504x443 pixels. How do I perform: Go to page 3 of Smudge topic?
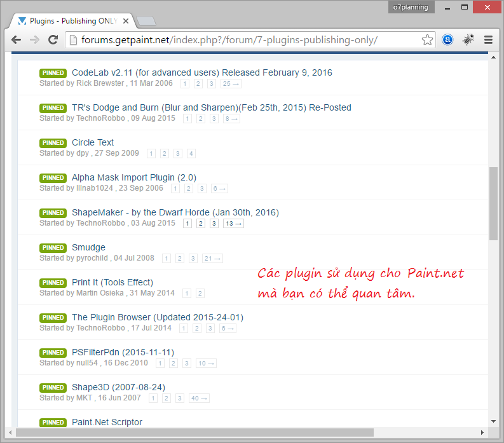[193, 259]
